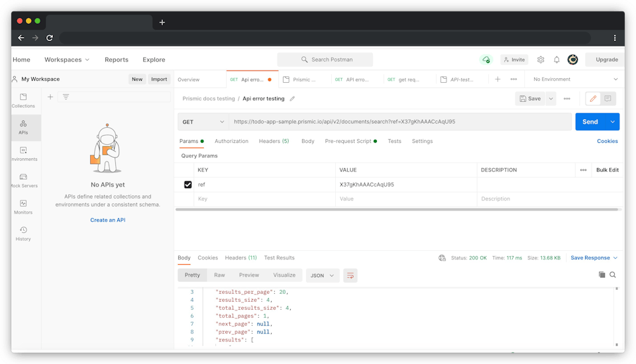Expand the Save button dropdown arrow
The width and height of the screenshot is (636, 364).
pos(551,99)
